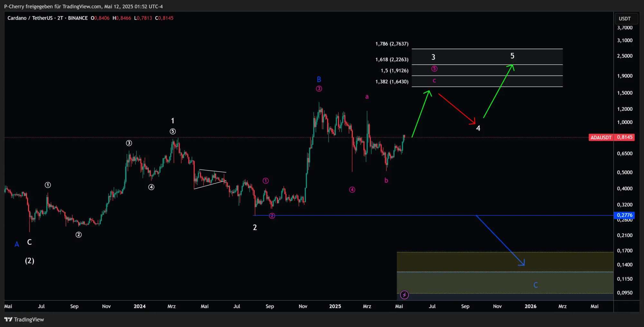Click the P-Cherry freigegeben header text
Image resolution: width=644 pixels, height=327 pixels.
tap(83, 6)
